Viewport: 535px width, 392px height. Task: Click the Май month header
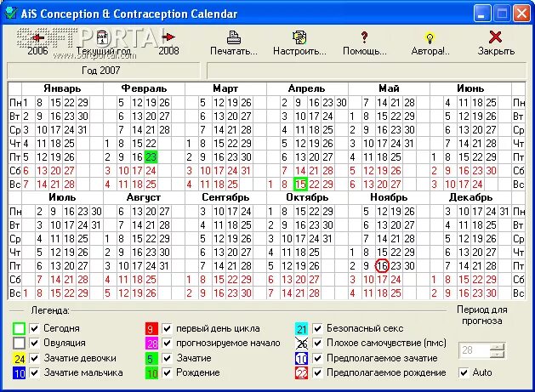[389, 88]
